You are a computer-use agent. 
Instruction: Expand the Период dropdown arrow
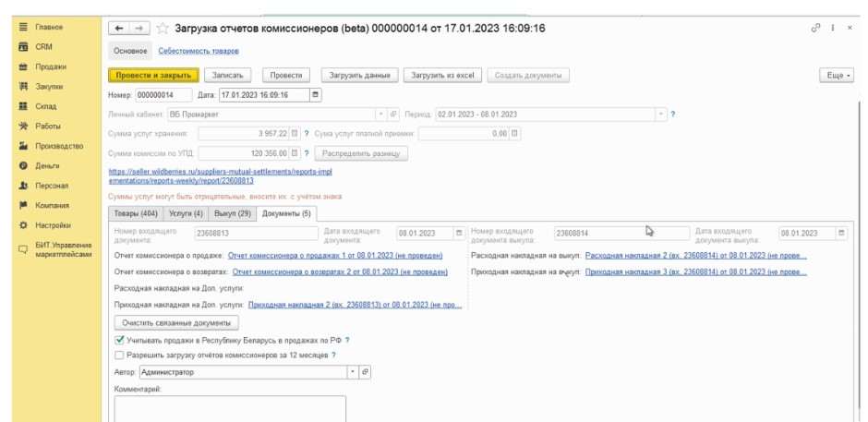pyautogui.click(x=660, y=115)
